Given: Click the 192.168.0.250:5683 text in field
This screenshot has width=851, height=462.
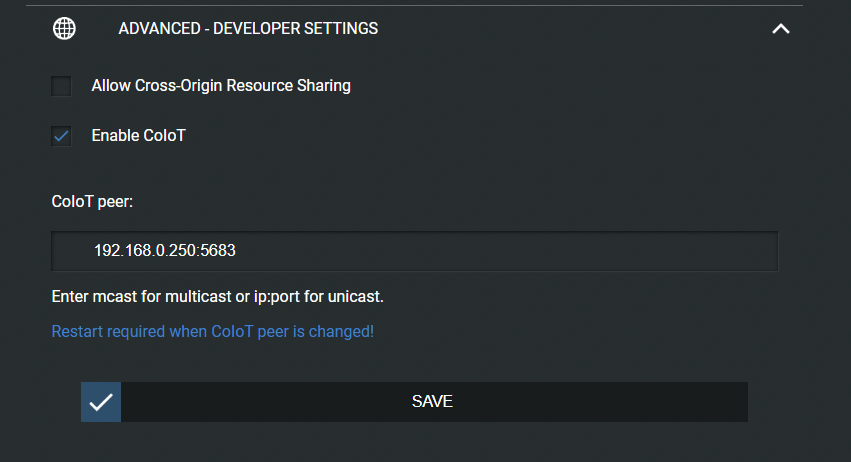Looking at the screenshot, I should click(164, 250).
